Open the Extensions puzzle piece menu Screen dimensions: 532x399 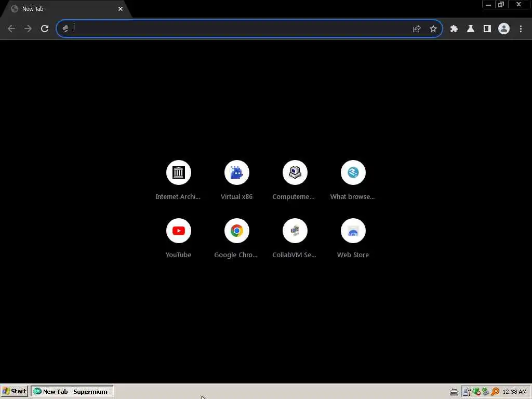454,29
